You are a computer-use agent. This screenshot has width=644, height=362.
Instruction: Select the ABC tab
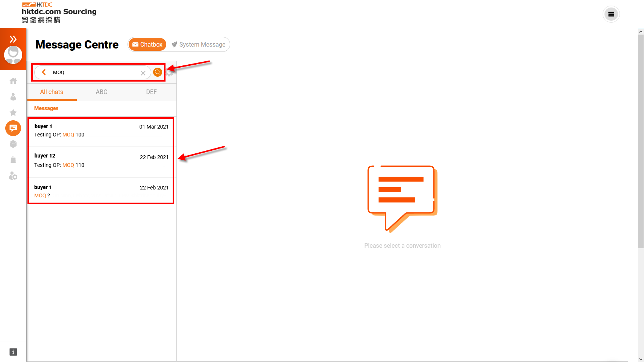point(102,92)
